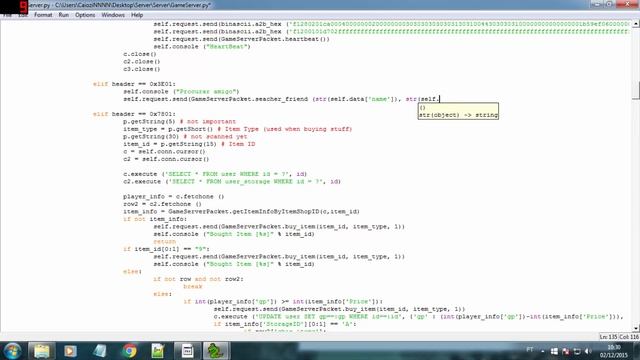Screen dimensions: 640x360
Task: Open the Action Center flag icon
Action: pyautogui.click(x=565, y=351)
